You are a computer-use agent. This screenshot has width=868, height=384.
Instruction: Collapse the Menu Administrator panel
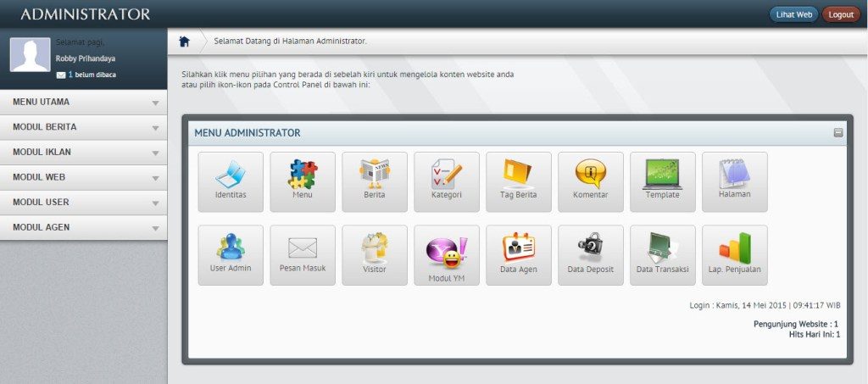pos(838,133)
